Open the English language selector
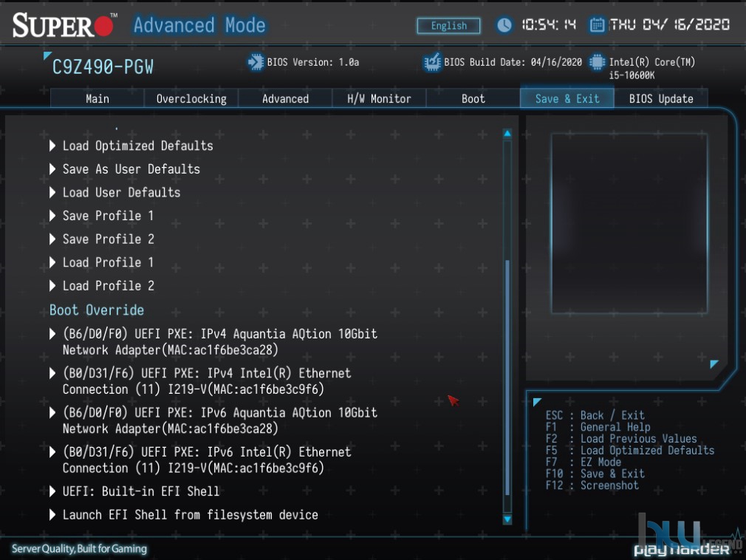Image resolution: width=746 pixels, height=560 pixels. [x=448, y=26]
